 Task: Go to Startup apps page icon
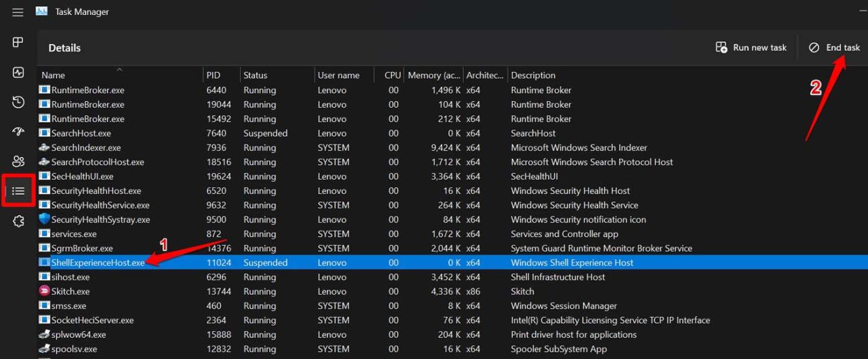coord(18,132)
